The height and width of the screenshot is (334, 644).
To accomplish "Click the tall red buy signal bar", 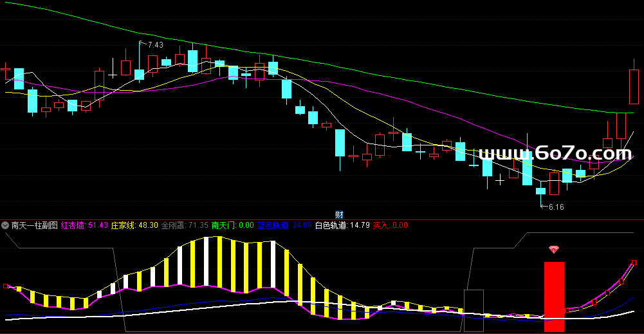I will (554, 296).
